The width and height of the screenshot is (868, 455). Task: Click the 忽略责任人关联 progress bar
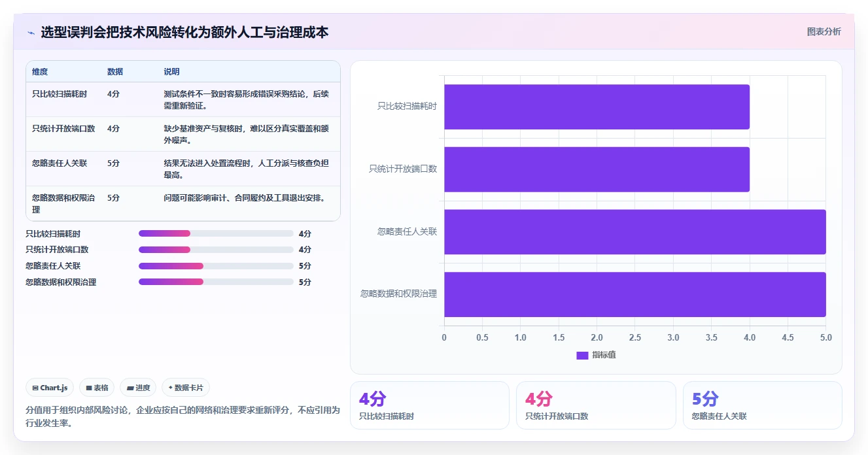point(216,266)
